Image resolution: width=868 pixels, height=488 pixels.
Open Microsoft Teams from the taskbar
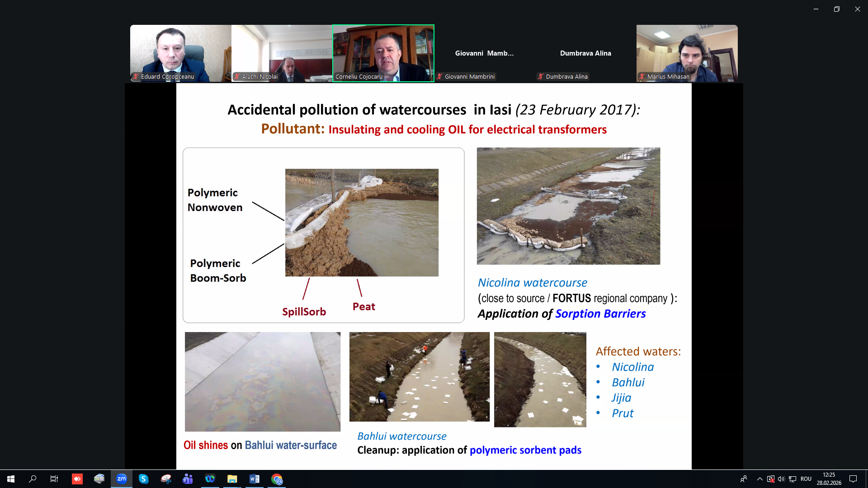[188, 479]
